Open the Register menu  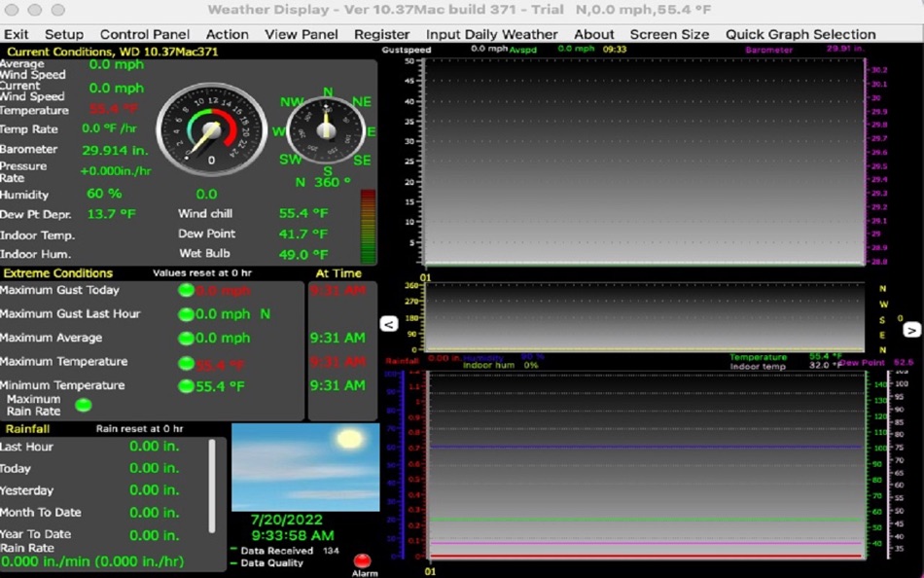[x=382, y=34]
